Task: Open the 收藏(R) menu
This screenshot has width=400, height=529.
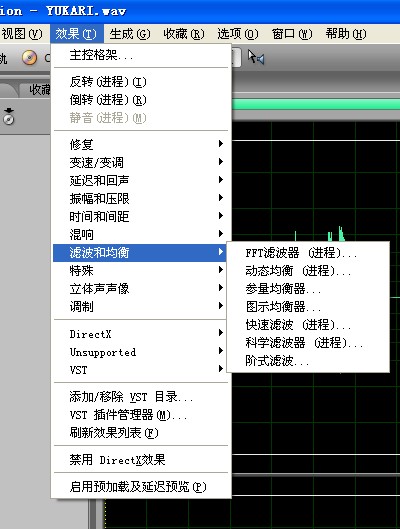Action: point(184,34)
